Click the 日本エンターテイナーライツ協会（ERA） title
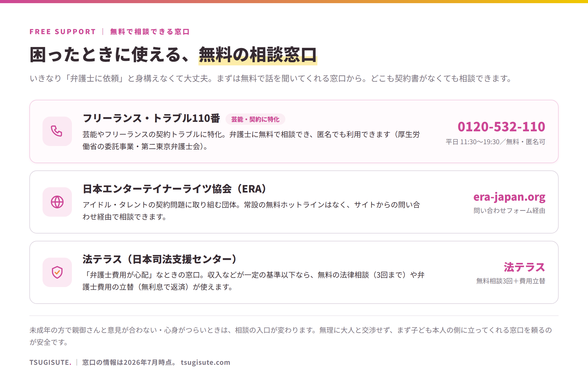The height and width of the screenshot is (390, 588). [175, 189]
